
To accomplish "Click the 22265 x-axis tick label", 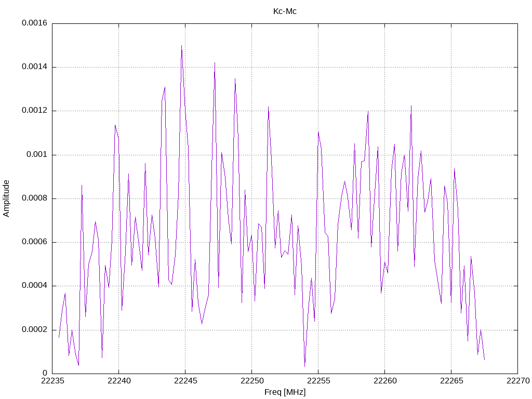I will [451, 381].
